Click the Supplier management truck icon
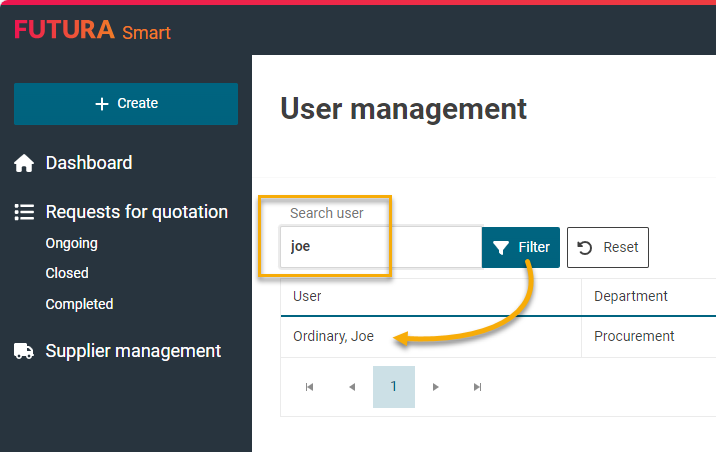716x452 pixels. point(24,351)
